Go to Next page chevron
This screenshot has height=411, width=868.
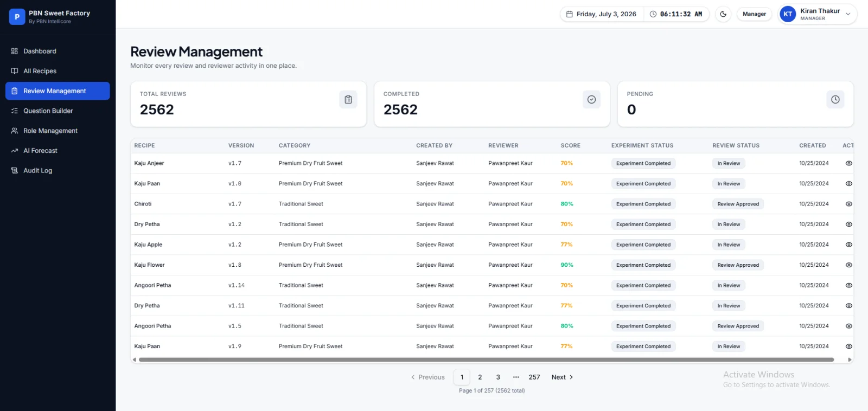point(571,377)
